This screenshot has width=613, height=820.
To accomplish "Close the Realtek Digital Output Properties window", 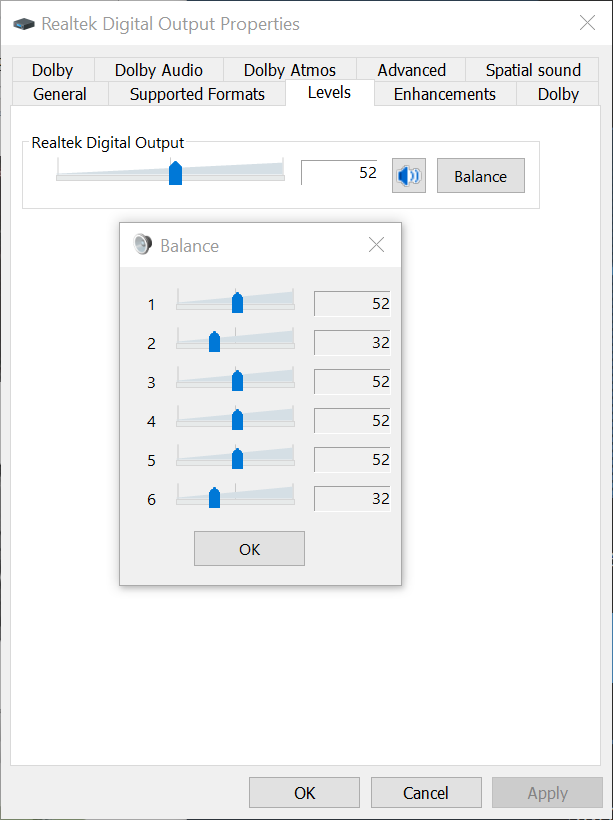I will tap(587, 23).
